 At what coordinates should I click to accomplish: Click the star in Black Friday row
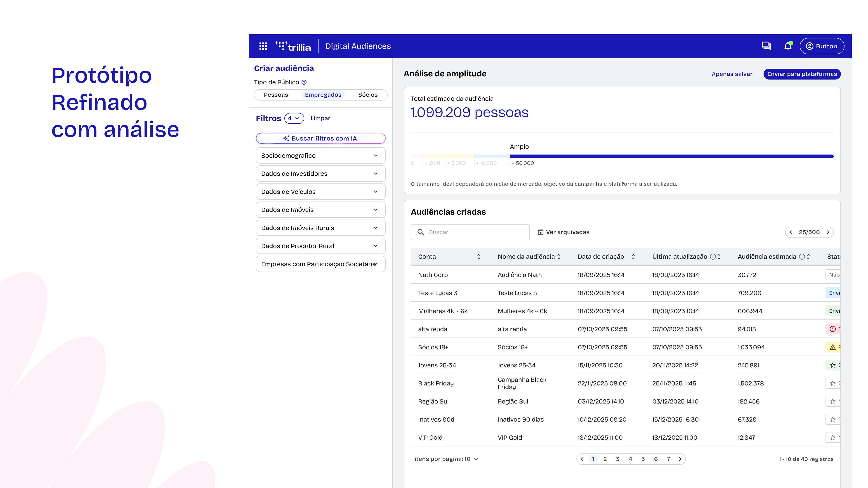(x=833, y=383)
